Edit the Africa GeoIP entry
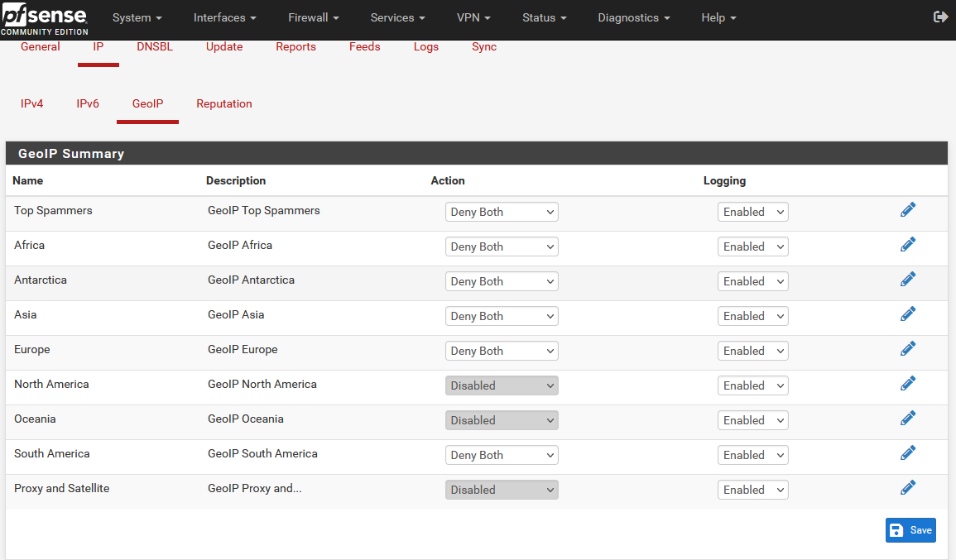The height and width of the screenshot is (560, 956). [x=908, y=245]
